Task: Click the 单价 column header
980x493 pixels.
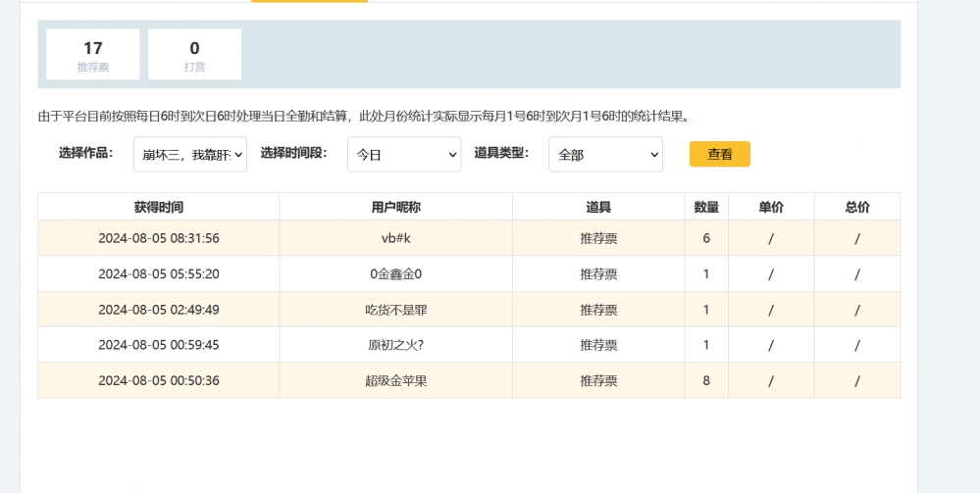Action: click(x=771, y=207)
